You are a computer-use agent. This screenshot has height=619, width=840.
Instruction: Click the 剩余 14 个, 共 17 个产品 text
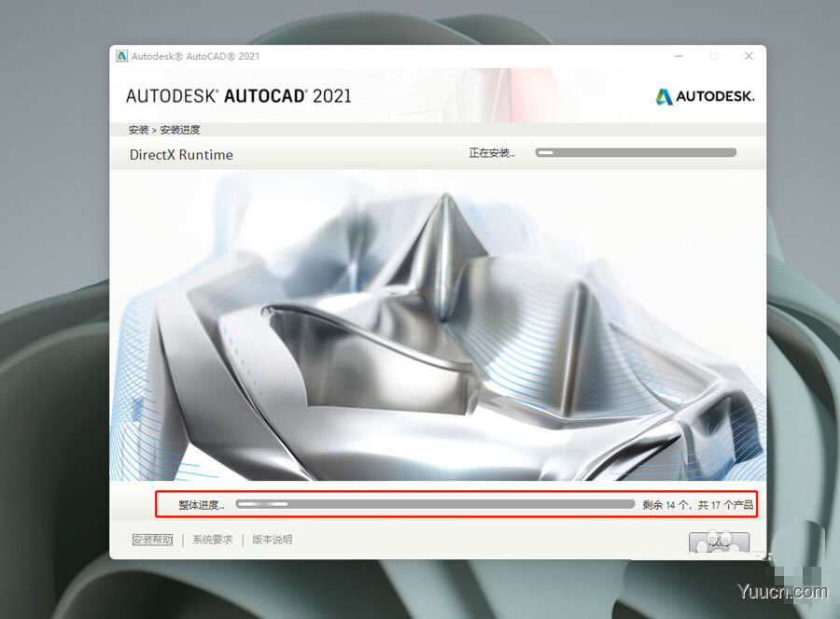(698, 505)
